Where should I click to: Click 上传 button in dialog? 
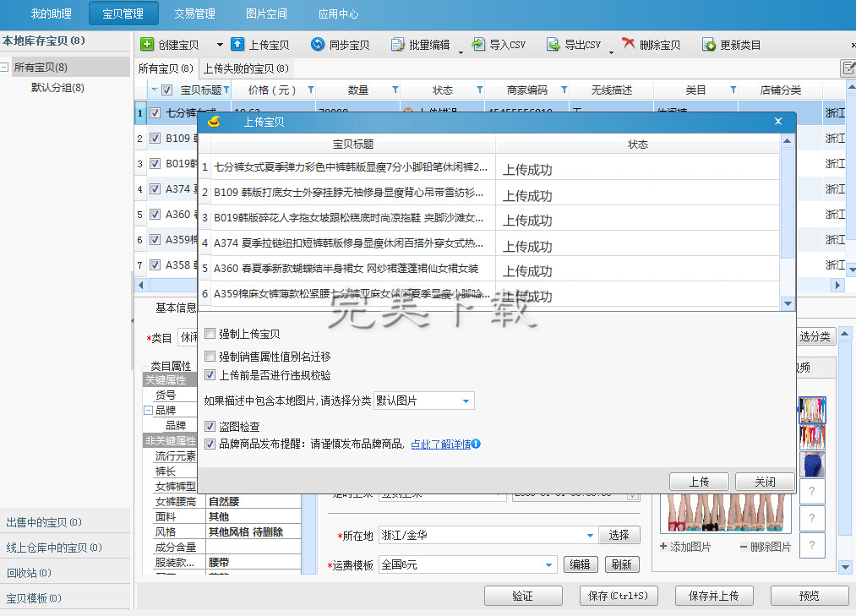(699, 482)
